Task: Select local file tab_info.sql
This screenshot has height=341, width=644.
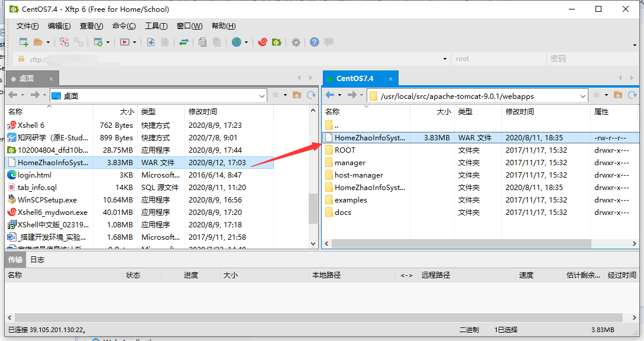Action: tap(139, 188)
